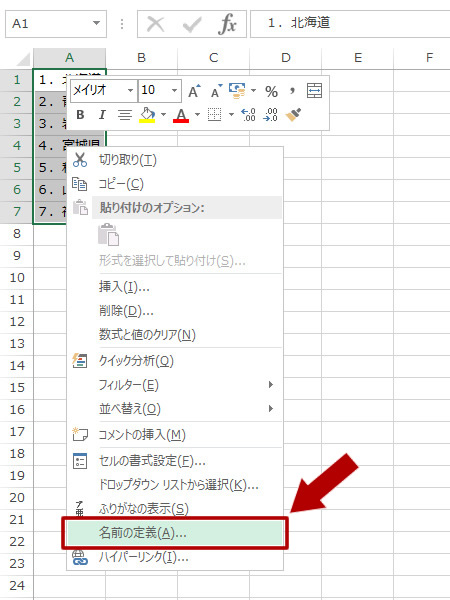
Task: Click increase decimal icon
Action: 248,114
